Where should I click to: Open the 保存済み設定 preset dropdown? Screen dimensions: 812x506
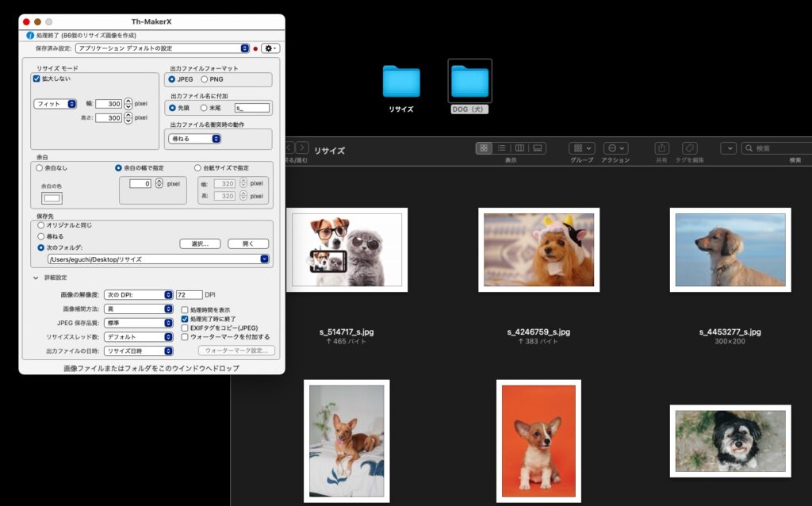coord(163,48)
